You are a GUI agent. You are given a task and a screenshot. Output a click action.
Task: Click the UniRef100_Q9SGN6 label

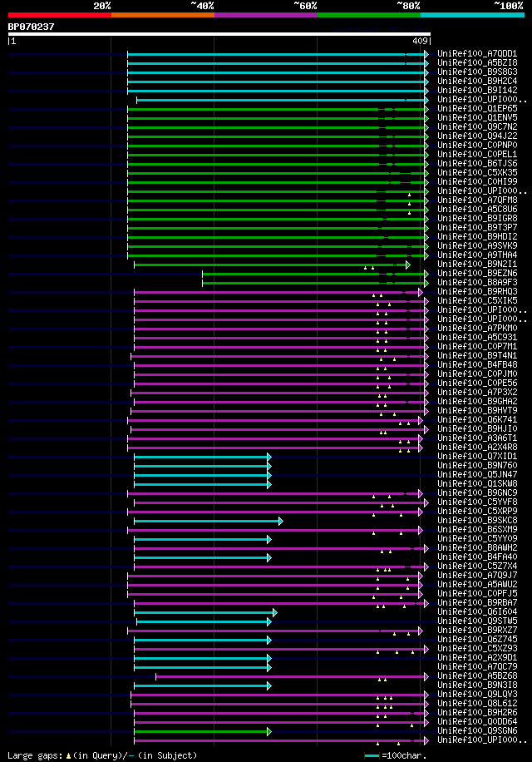pos(477,731)
